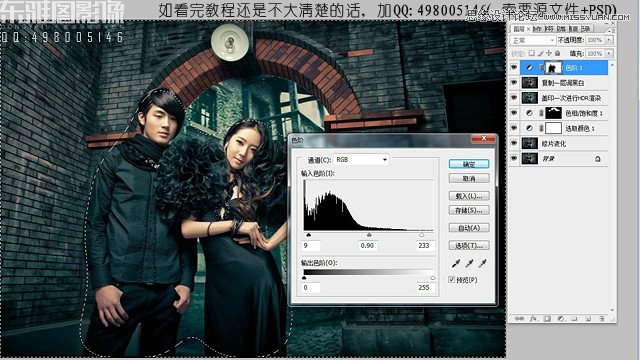
Task: Select the 色相/饱和度 1 mask thumbnail
Action: pos(553,113)
